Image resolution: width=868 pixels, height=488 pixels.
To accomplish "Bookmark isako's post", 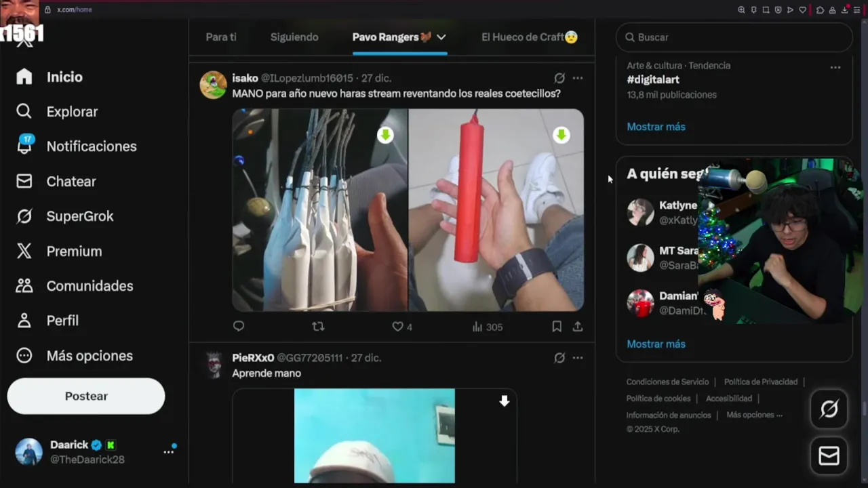I will [x=557, y=326].
